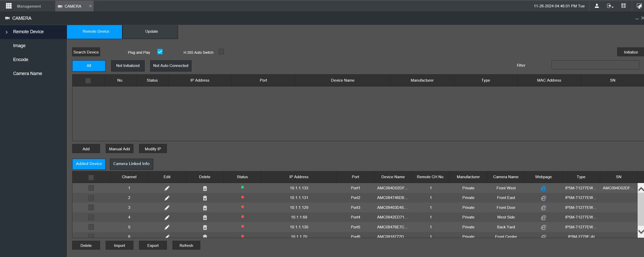
Task: Click the Filter input field
Action: tap(595, 65)
